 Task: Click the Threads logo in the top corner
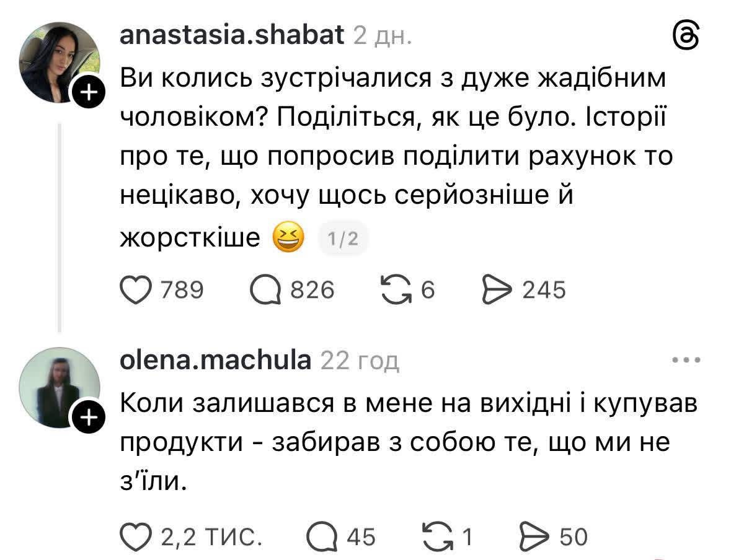coord(687,35)
